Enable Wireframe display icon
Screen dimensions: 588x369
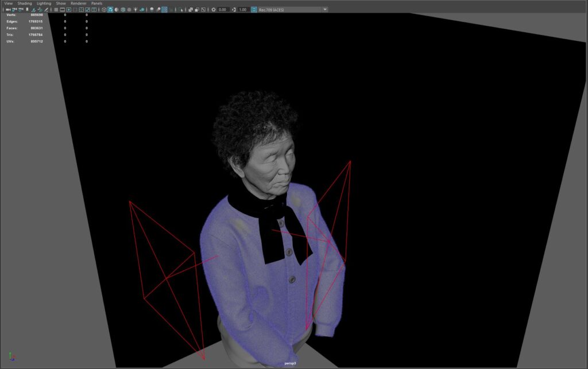105,9
